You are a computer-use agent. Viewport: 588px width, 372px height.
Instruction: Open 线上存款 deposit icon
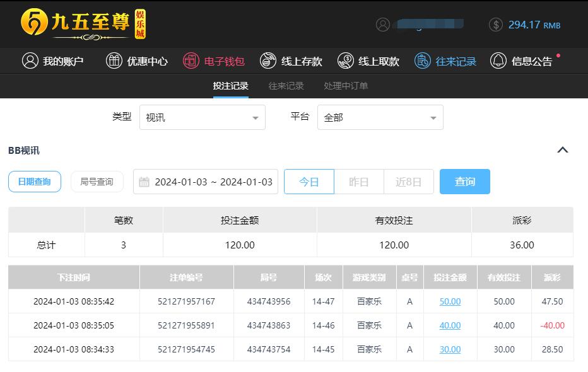[268, 61]
